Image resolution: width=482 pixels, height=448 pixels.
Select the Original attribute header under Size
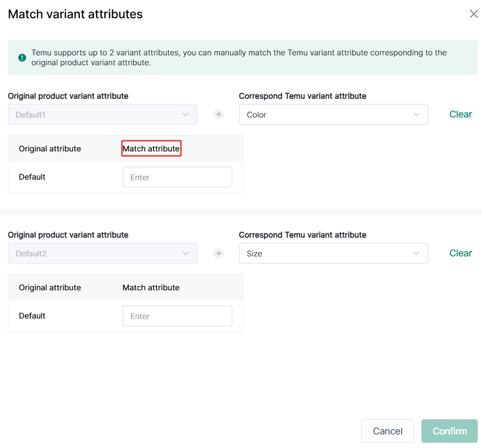[x=50, y=288]
